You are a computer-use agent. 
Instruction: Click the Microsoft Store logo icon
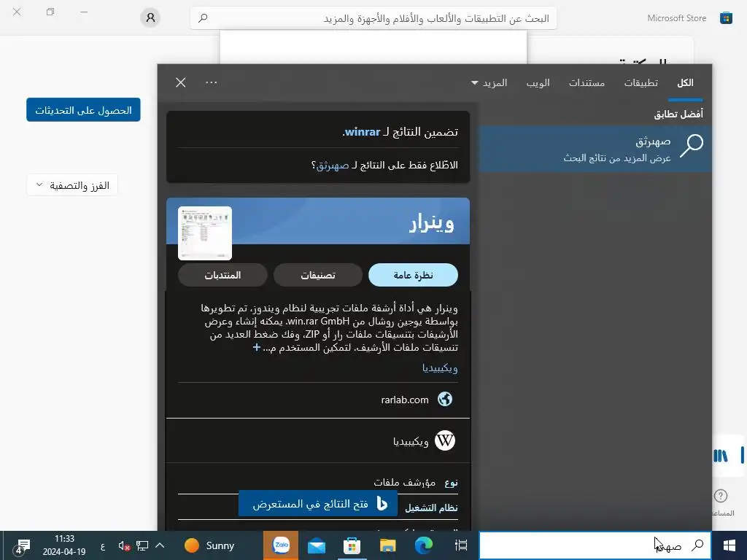(726, 18)
